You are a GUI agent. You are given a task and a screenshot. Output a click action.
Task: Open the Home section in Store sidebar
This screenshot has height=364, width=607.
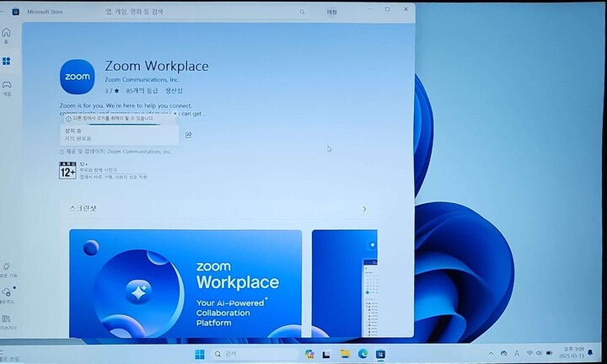point(6,35)
